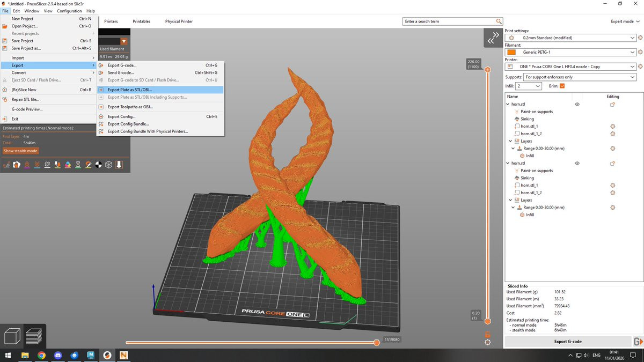
Task: Collapse the second horn.stl tree node
Action: (508, 163)
